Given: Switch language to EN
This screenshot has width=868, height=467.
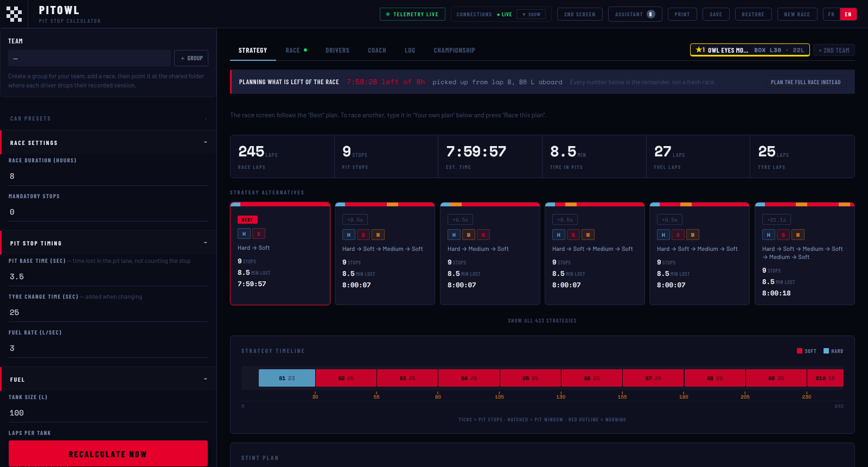Looking at the screenshot, I should coord(848,14).
